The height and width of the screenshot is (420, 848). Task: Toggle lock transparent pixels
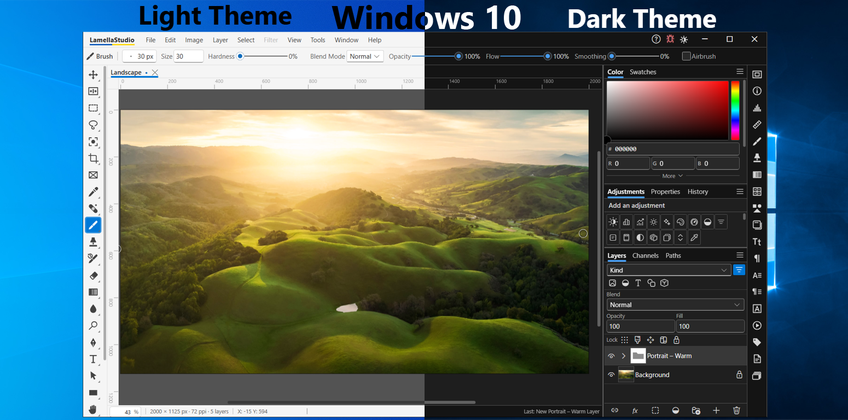(x=625, y=340)
